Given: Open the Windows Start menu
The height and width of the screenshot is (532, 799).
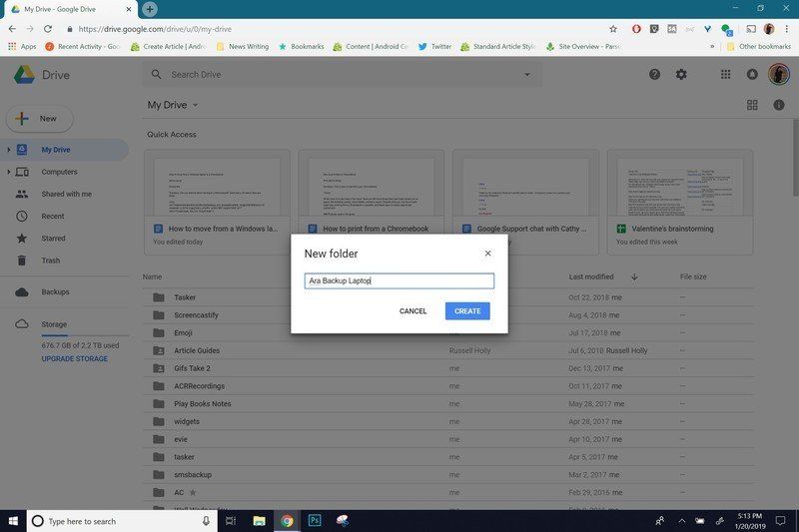Looking at the screenshot, I should [13, 521].
